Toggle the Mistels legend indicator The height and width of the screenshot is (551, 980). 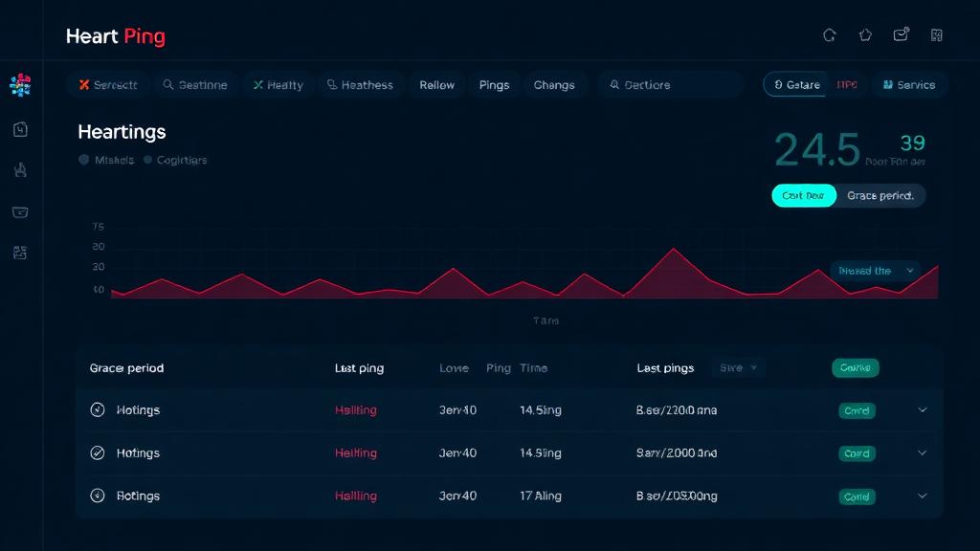(x=84, y=160)
